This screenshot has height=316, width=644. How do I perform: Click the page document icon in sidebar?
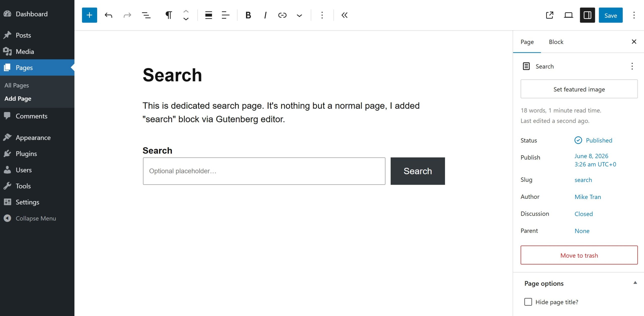click(x=526, y=66)
